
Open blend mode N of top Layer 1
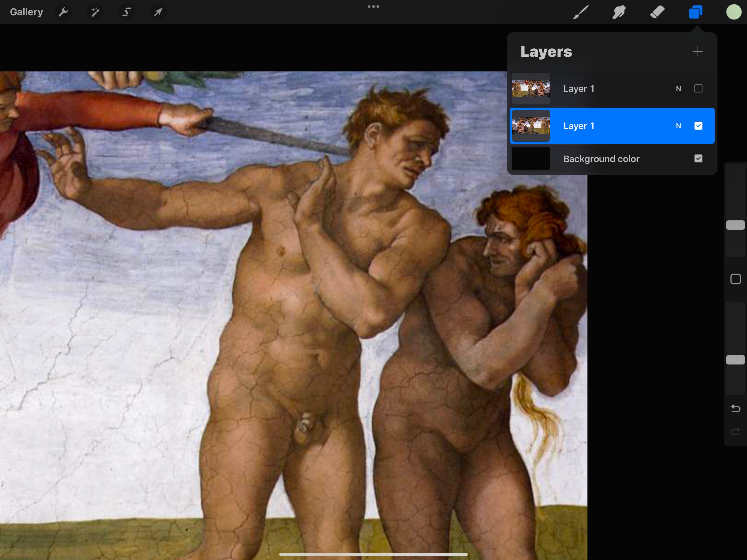[x=678, y=89]
